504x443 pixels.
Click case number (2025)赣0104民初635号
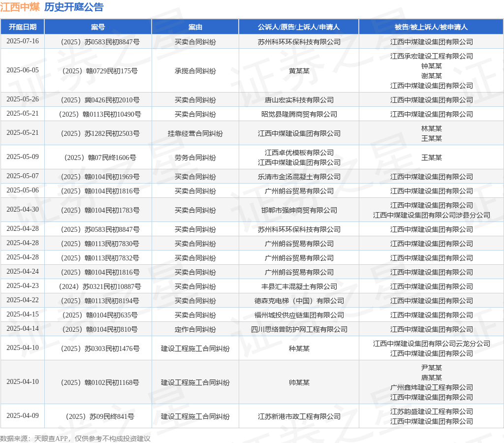pyautogui.click(x=100, y=315)
